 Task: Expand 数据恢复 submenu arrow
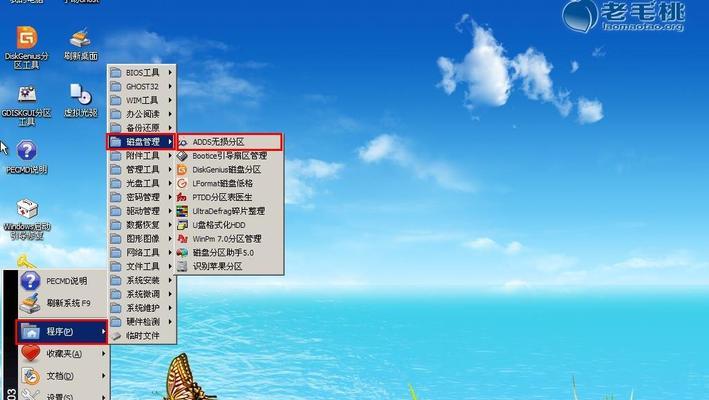pyautogui.click(x=170, y=225)
